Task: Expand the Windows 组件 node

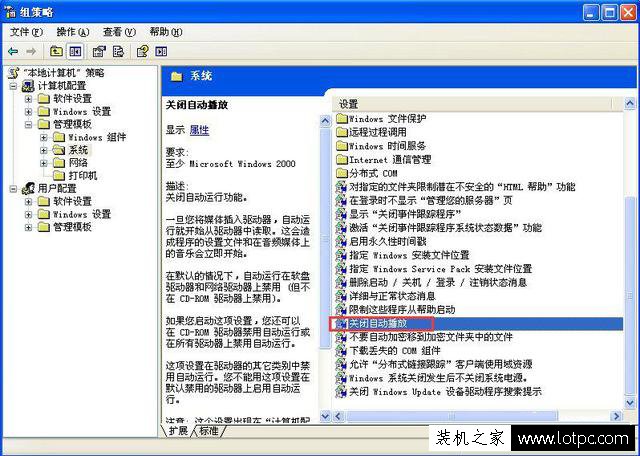Action: 44,138
